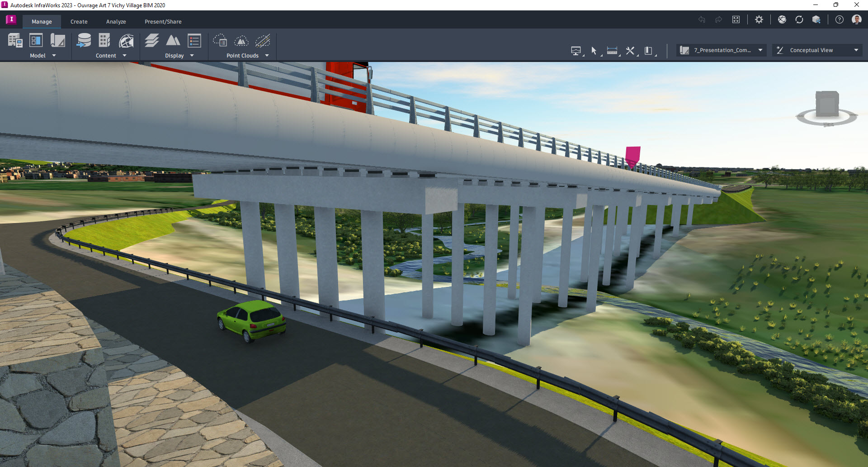Click the Undo arrow button

(701, 19)
